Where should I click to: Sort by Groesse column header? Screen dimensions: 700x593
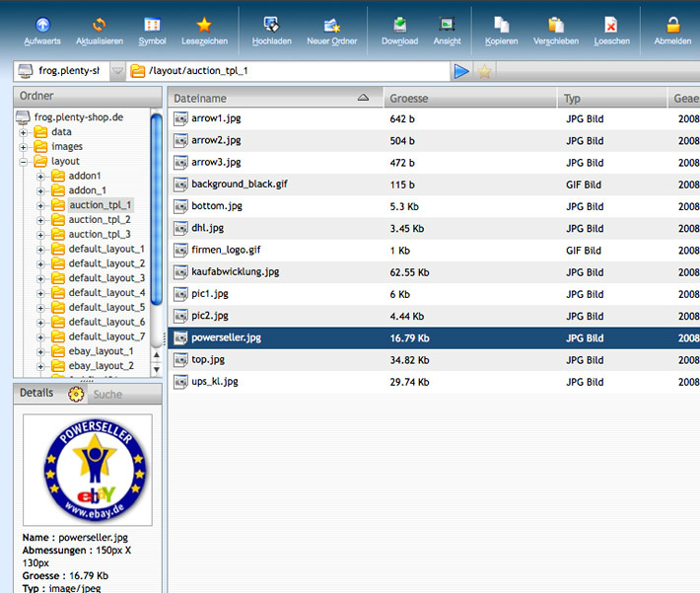[x=470, y=98]
